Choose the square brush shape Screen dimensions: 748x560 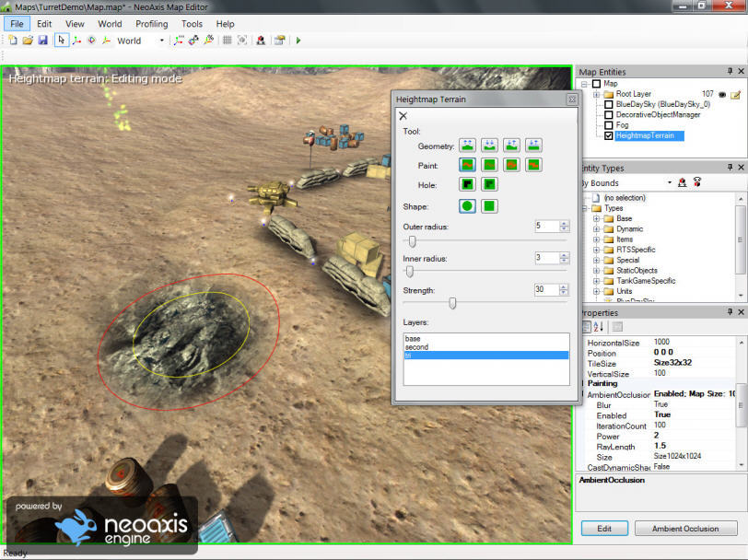[x=489, y=206]
